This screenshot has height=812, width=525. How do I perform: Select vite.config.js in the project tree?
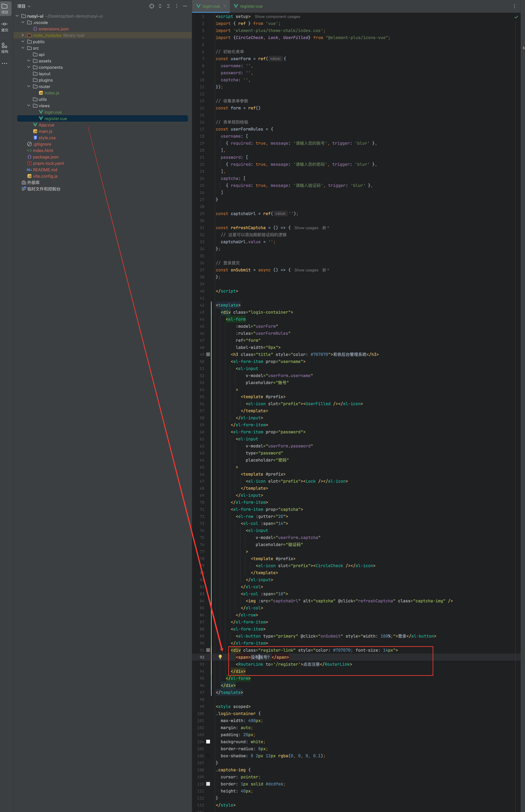pos(42,176)
